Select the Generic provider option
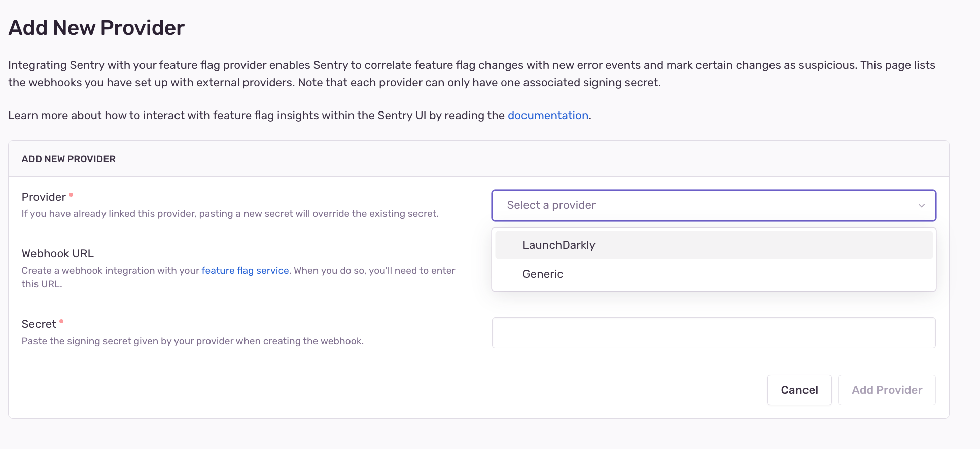Image resolution: width=980 pixels, height=449 pixels. [x=714, y=274]
